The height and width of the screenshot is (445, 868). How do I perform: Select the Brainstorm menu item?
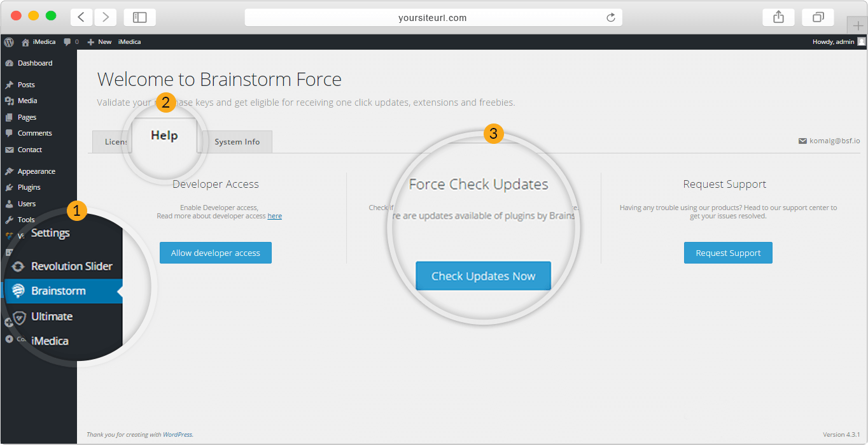pos(64,291)
